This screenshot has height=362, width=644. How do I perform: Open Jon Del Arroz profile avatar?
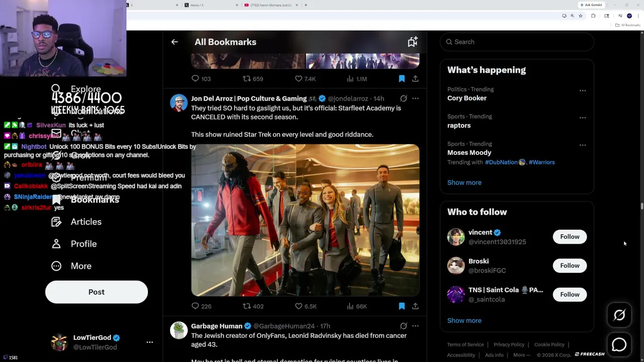click(x=179, y=103)
